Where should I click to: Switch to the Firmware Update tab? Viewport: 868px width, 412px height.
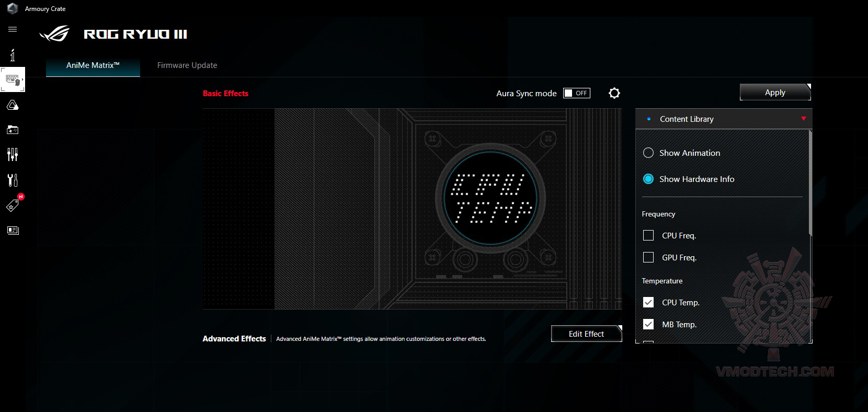pos(187,65)
